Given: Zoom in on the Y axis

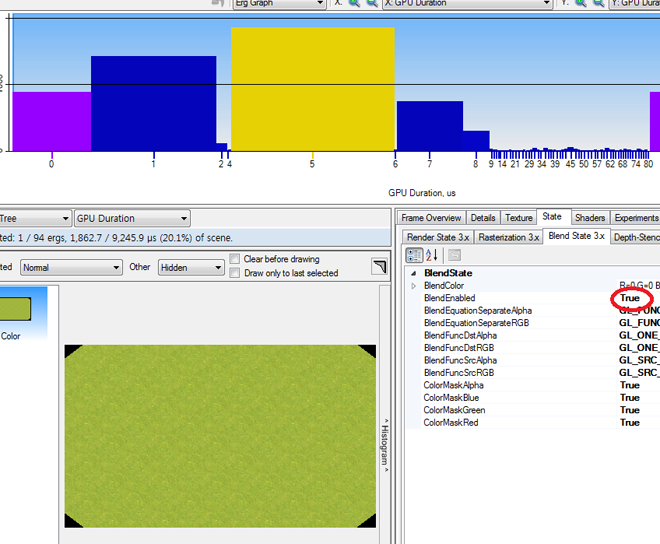Looking at the screenshot, I should (x=581, y=3).
